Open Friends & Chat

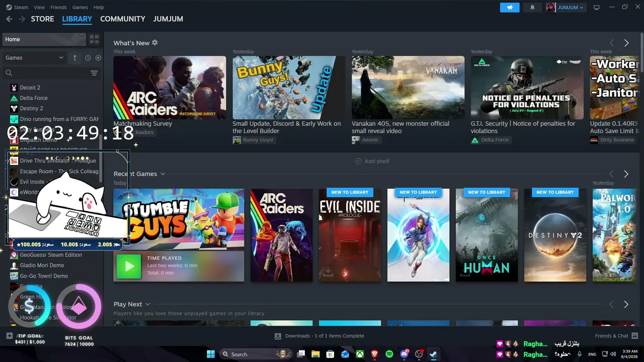click(616, 336)
